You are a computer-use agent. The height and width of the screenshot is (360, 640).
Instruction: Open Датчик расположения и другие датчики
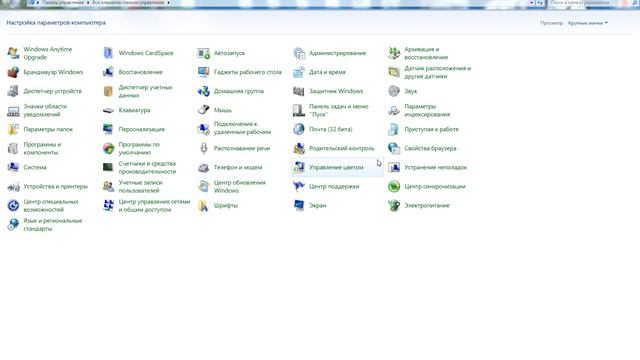pyautogui.click(x=438, y=72)
